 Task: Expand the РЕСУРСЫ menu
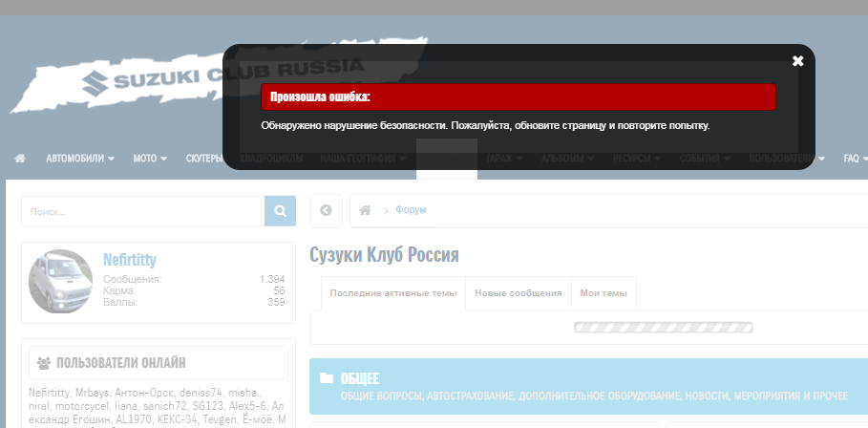coord(637,159)
